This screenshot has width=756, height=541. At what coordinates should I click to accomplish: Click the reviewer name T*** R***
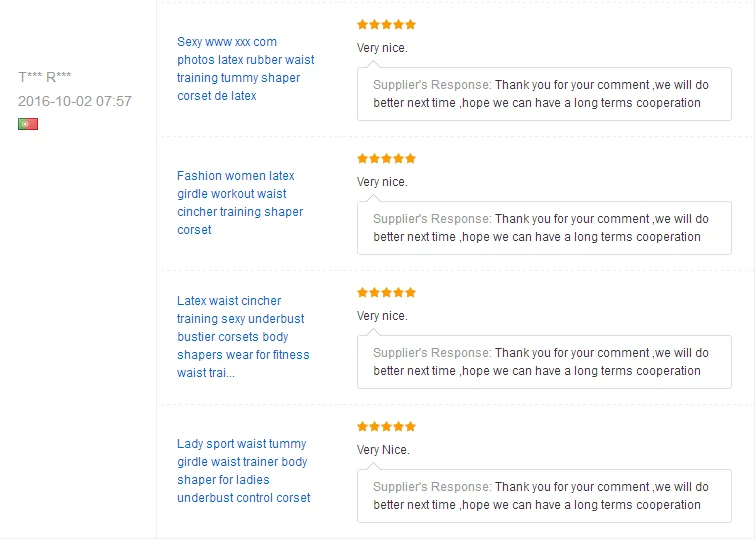(44, 77)
